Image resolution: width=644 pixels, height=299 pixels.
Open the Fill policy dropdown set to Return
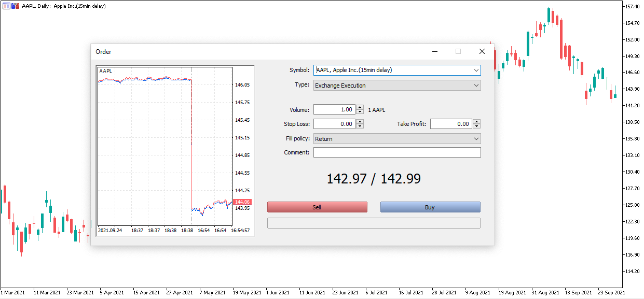point(397,139)
